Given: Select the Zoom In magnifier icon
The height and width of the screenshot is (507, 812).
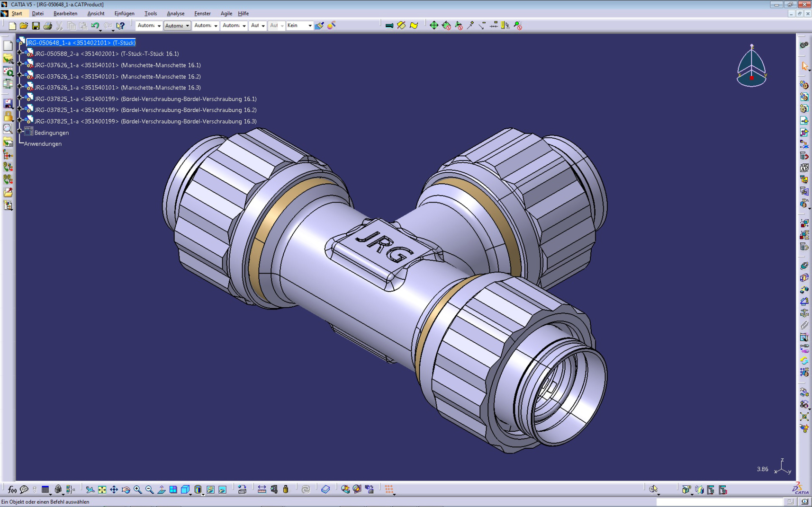Looking at the screenshot, I should coord(137,489).
